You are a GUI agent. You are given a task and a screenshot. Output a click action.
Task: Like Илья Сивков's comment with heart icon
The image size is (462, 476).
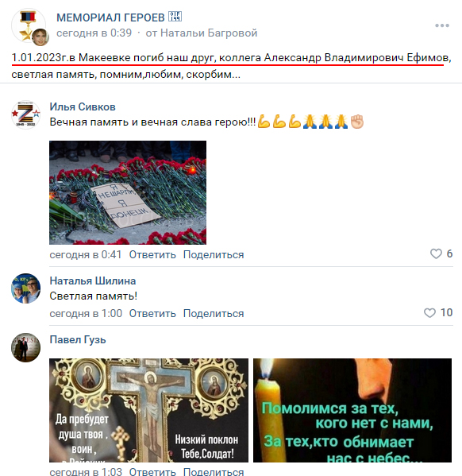click(436, 253)
